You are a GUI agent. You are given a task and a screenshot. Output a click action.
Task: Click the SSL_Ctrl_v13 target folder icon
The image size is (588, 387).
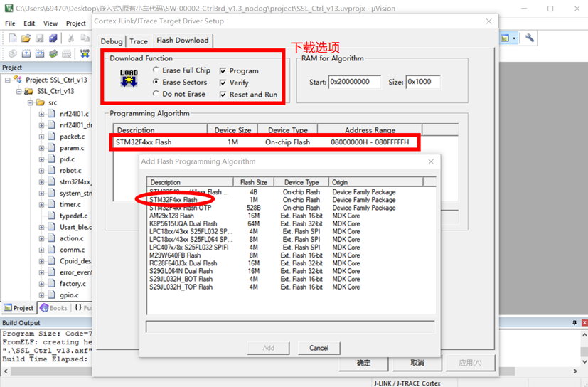click(28, 91)
